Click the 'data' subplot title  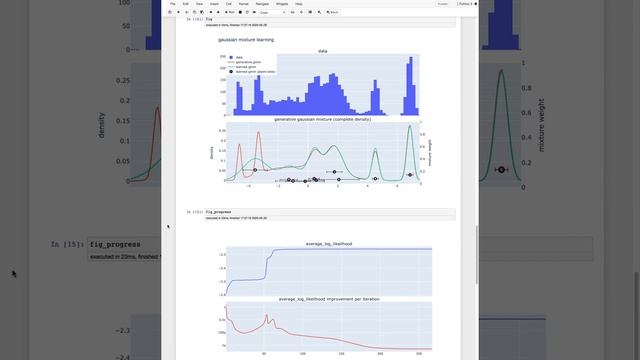click(x=322, y=51)
